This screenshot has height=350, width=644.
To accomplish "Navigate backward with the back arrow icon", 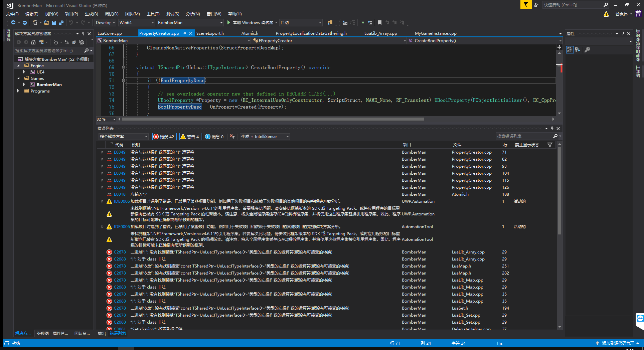I will 13,22.
